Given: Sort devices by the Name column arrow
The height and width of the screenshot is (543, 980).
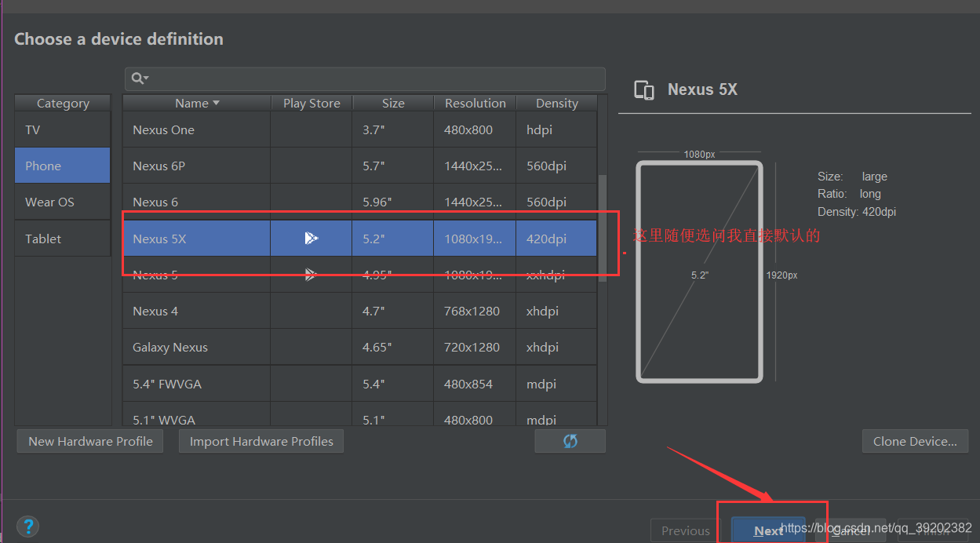Looking at the screenshot, I should [x=217, y=103].
